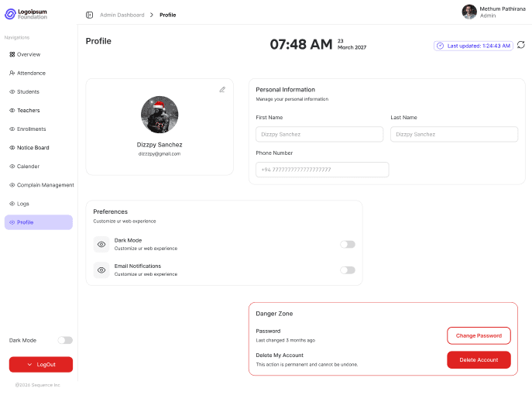Click the Teachers eye icon
The width and height of the screenshot is (532, 395).
coord(12,110)
